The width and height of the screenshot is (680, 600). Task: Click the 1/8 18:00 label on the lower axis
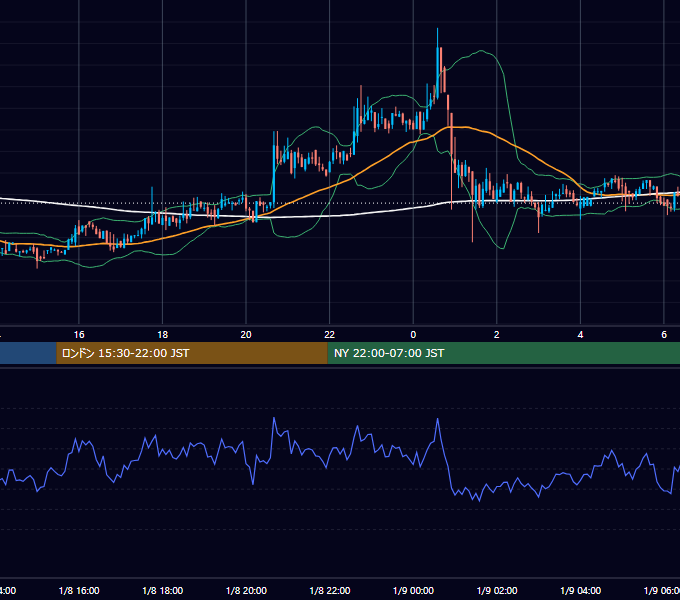(x=163, y=590)
